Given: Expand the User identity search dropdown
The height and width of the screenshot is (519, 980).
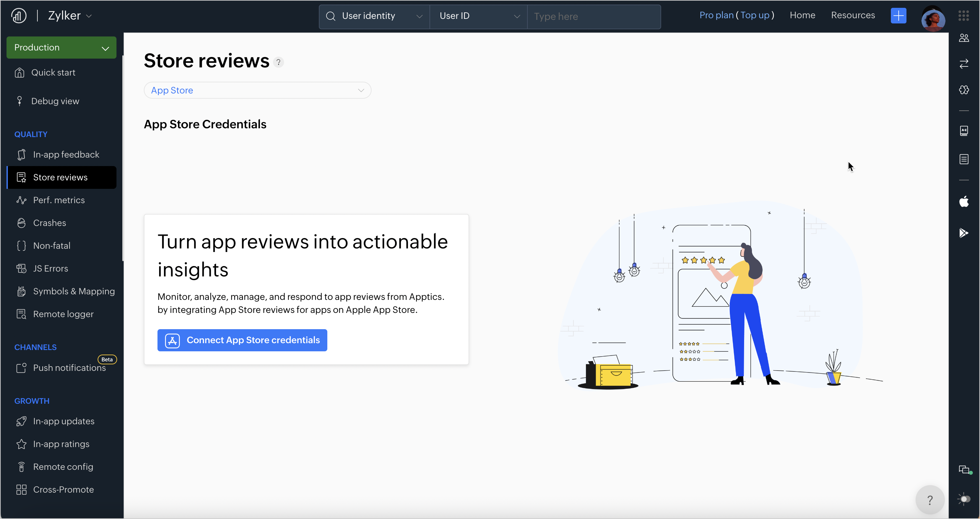Looking at the screenshot, I should pyautogui.click(x=374, y=16).
